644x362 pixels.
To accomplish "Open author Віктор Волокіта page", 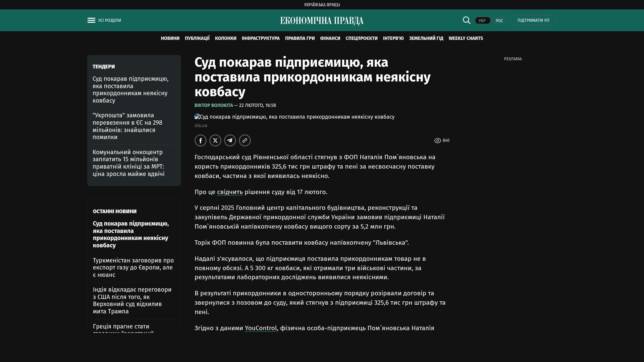I will coord(214,105).
